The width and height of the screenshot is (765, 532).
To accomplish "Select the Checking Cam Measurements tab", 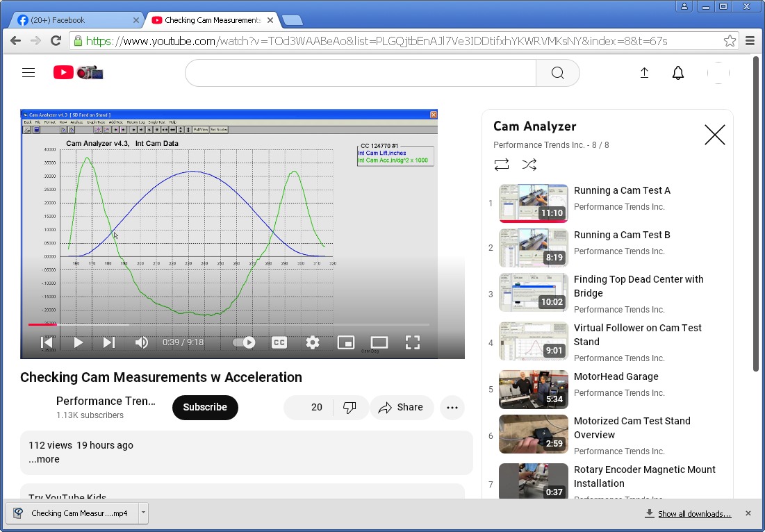I will 213,20.
